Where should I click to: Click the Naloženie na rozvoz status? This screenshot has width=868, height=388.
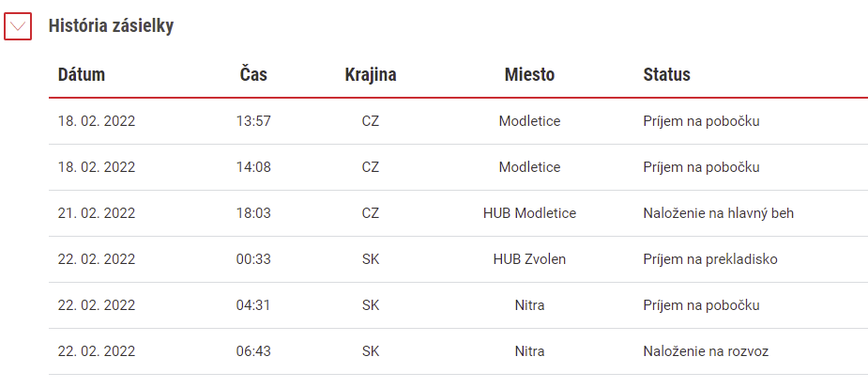click(x=706, y=351)
